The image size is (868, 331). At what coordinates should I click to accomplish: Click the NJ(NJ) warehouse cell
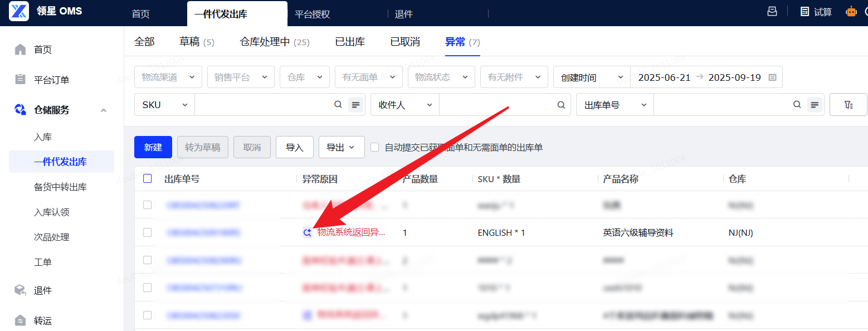(x=740, y=232)
